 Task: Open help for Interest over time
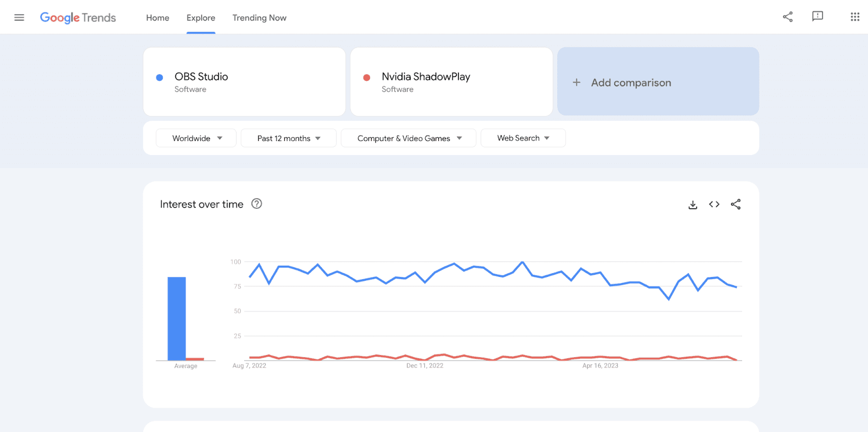point(257,204)
